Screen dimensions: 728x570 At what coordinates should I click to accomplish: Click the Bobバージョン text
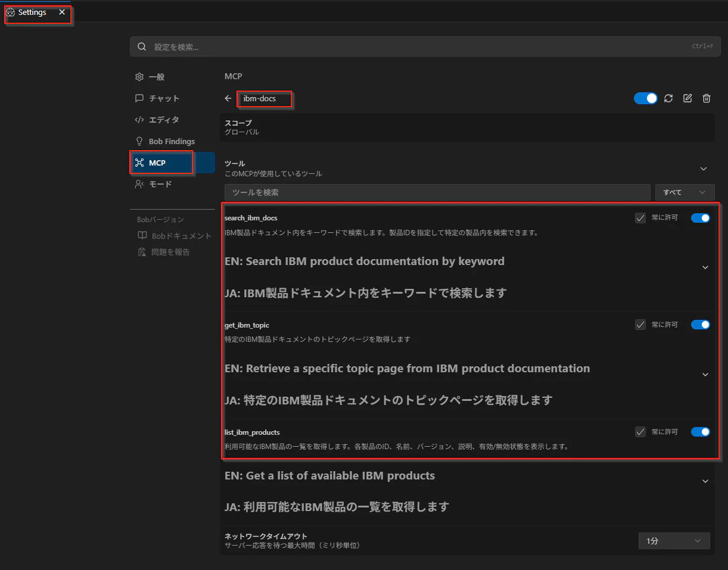tap(160, 220)
